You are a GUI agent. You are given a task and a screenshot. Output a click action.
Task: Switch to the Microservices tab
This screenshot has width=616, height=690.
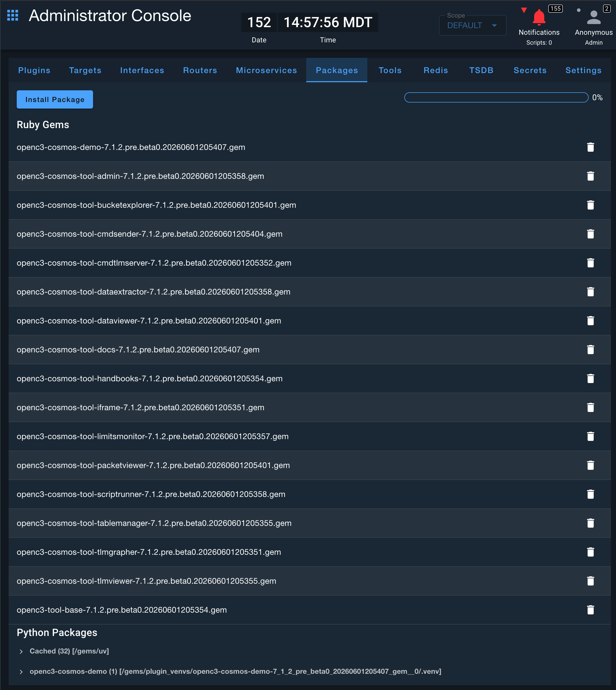coord(266,70)
